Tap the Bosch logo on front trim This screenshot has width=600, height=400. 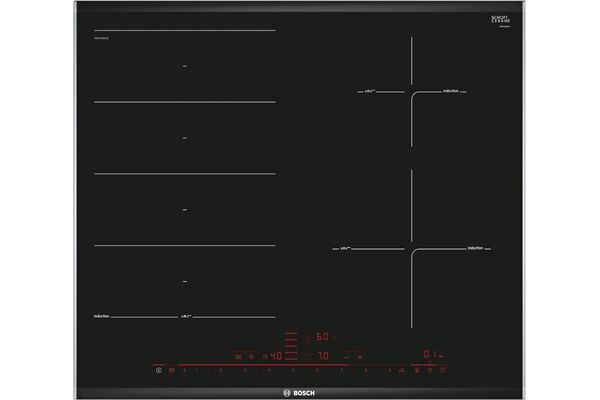pyautogui.click(x=300, y=388)
